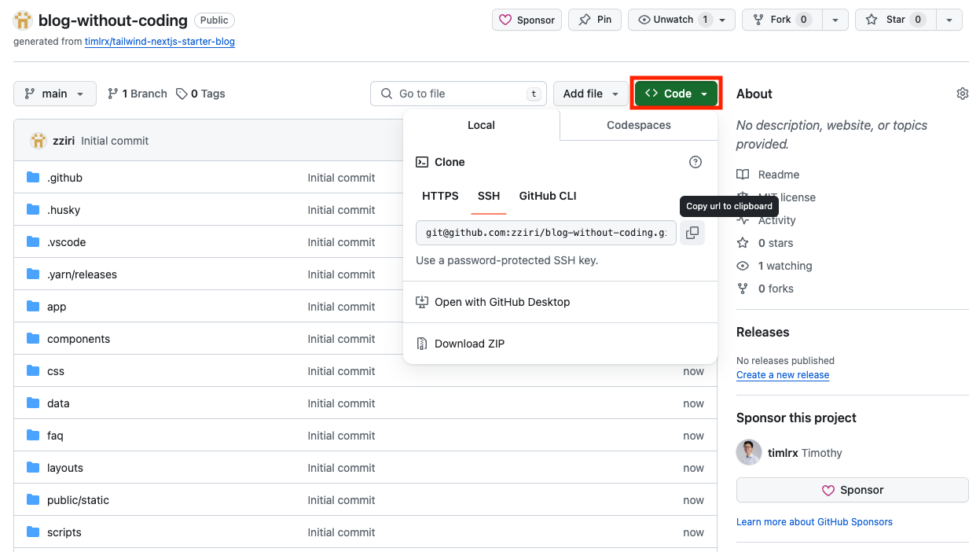Open the Unwatch notifications dropdown

pyautogui.click(x=682, y=20)
